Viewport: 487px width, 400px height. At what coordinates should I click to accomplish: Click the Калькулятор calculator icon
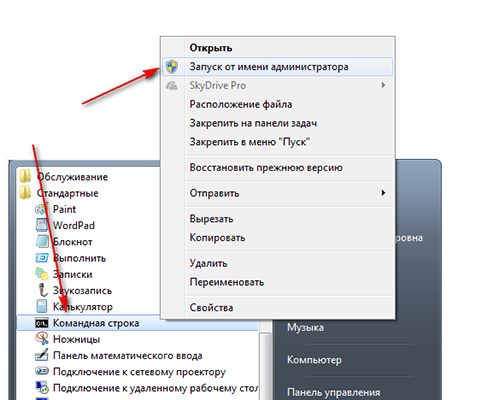pyautogui.click(x=42, y=306)
